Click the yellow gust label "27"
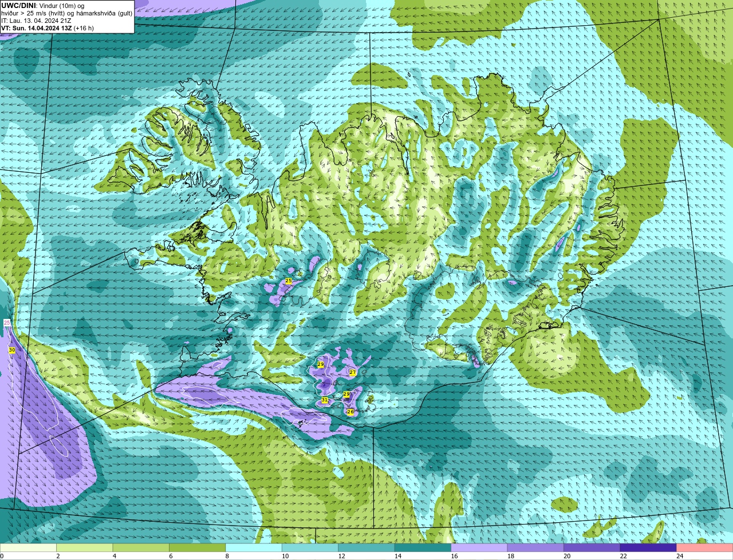Screen dimensions: 733x560 [353, 372]
